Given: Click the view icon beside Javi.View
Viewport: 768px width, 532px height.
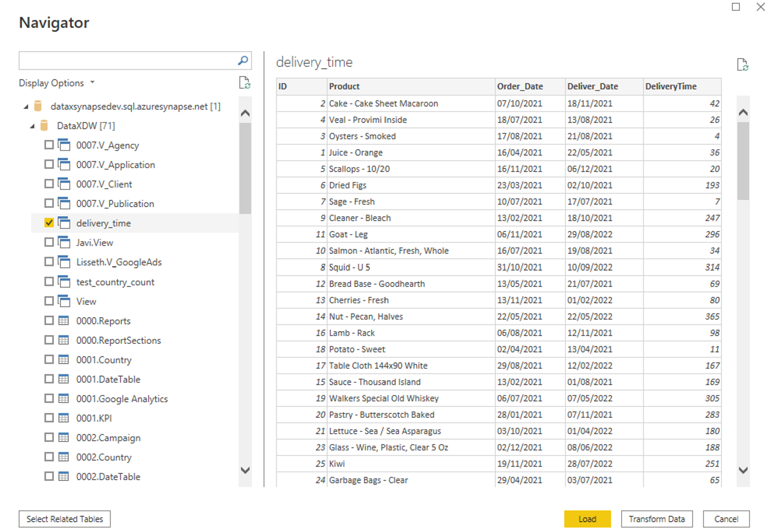Looking at the screenshot, I should click(x=64, y=242).
